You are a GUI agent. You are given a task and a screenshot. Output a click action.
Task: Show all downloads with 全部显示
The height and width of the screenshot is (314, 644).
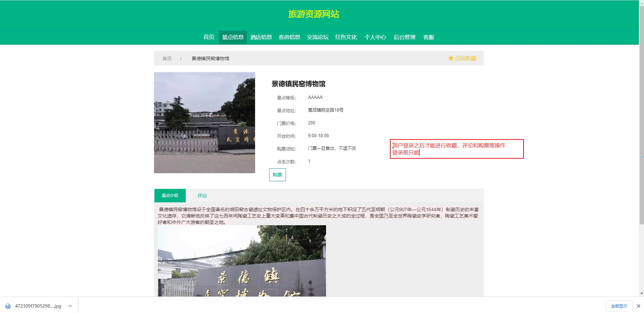coord(619,306)
